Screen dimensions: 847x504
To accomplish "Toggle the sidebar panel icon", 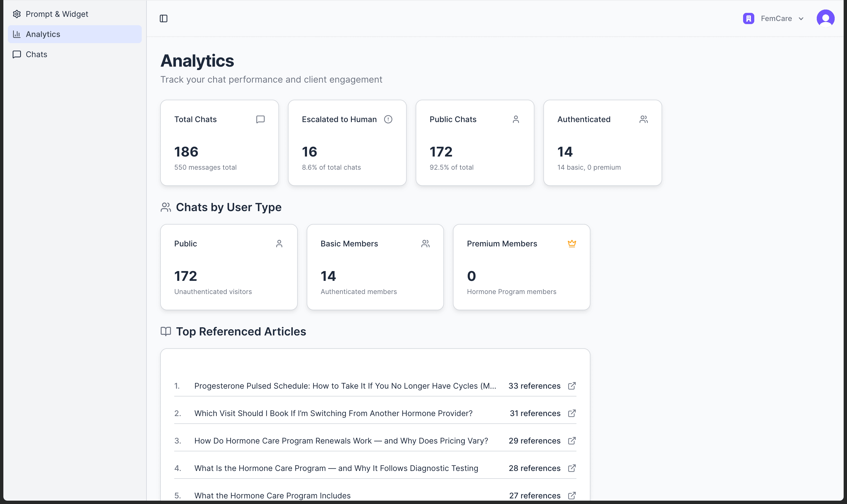I will 163,18.
